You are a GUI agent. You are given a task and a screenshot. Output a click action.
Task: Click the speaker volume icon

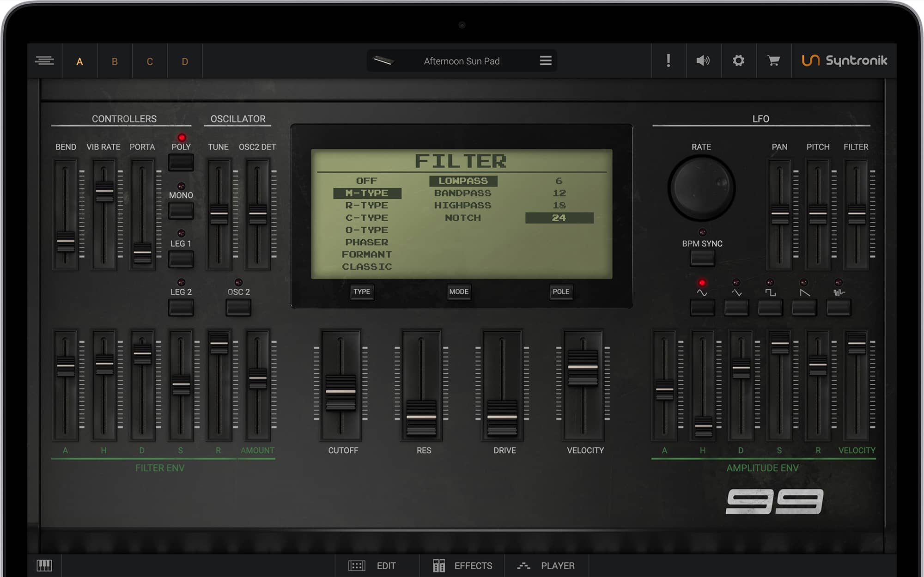click(703, 61)
